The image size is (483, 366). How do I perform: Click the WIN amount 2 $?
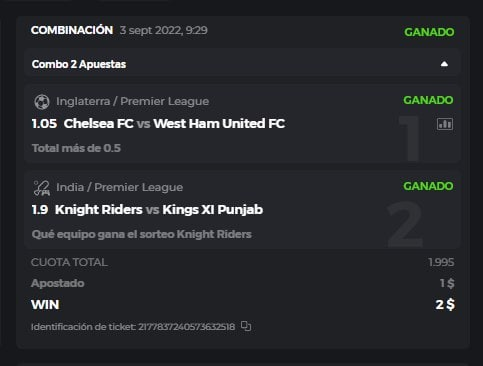point(445,304)
